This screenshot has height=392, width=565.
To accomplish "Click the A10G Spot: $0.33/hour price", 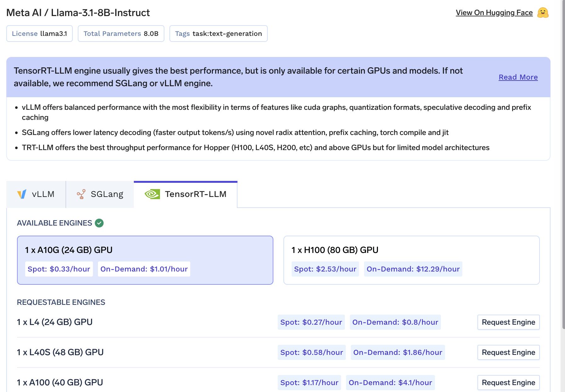I will (x=59, y=269).
